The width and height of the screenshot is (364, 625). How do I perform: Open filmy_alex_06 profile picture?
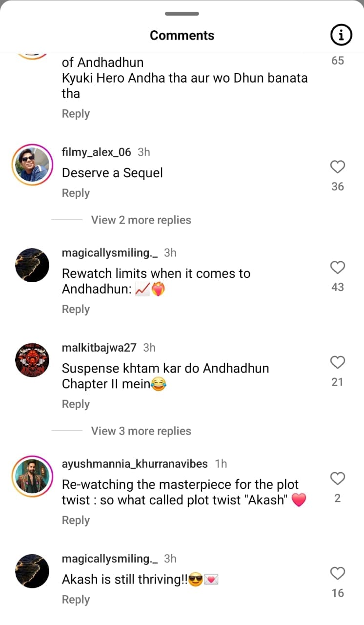[x=32, y=165]
